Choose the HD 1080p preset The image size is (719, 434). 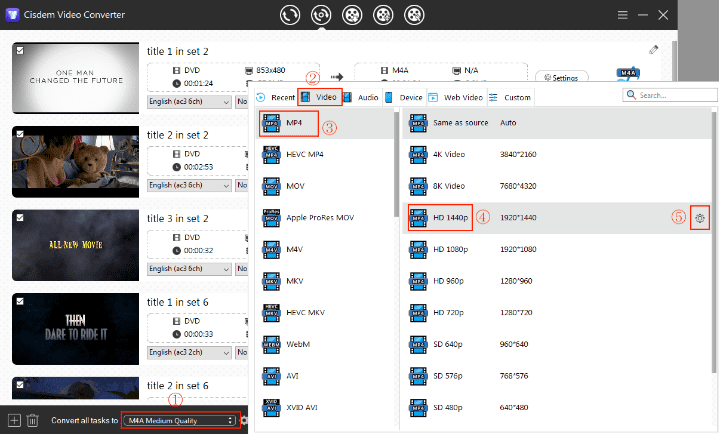pyautogui.click(x=557, y=250)
